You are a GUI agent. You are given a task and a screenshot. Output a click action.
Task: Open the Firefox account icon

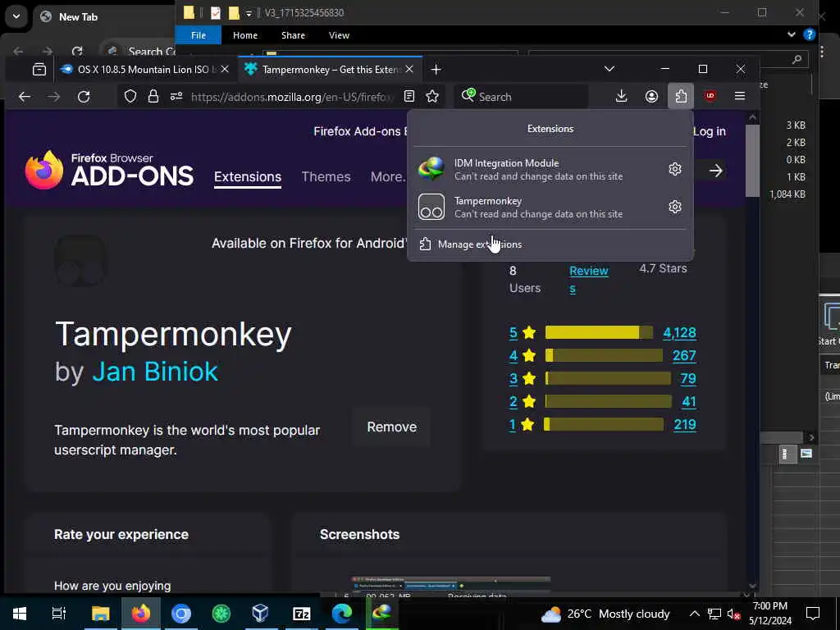pos(651,97)
